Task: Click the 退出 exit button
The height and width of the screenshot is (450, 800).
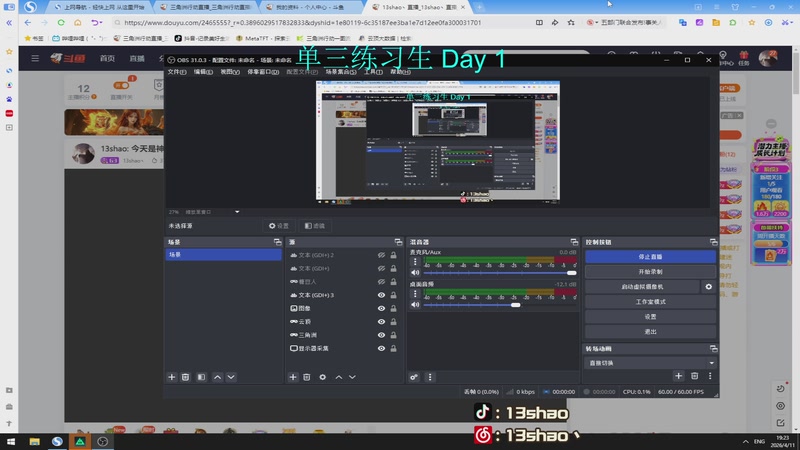Action: (650, 332)
